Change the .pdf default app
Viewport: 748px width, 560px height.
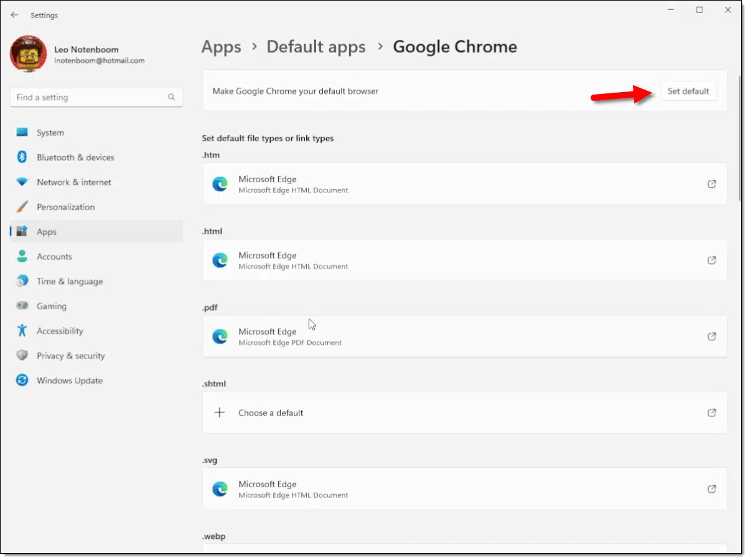(x=464, y=337)
